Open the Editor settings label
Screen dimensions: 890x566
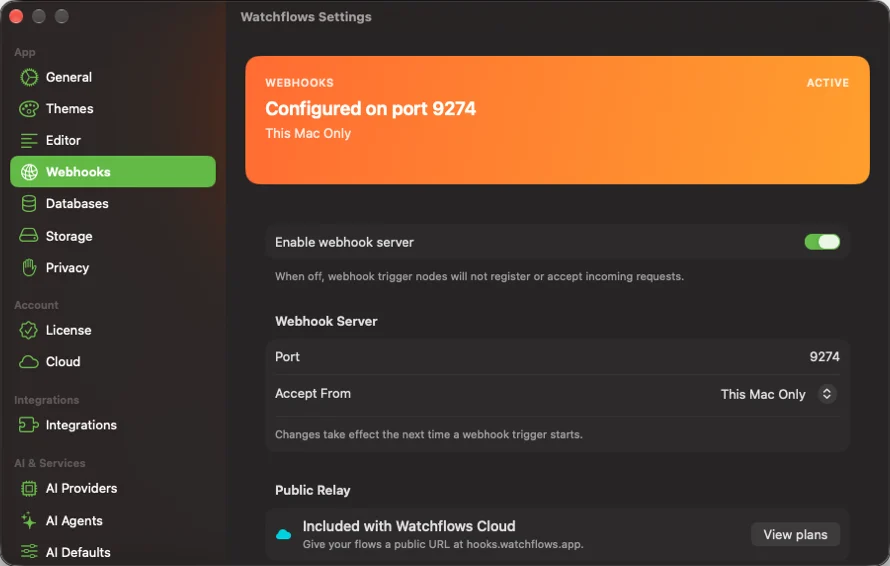click(x=63, y=140)
